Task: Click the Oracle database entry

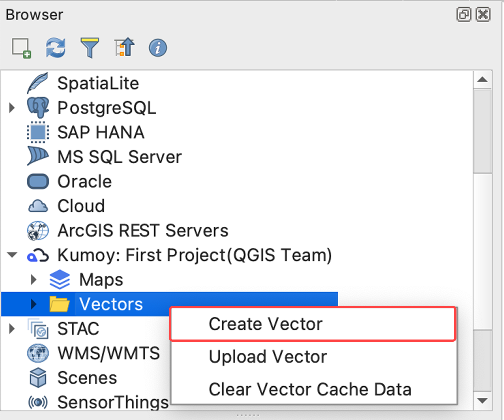Action: 84,181
